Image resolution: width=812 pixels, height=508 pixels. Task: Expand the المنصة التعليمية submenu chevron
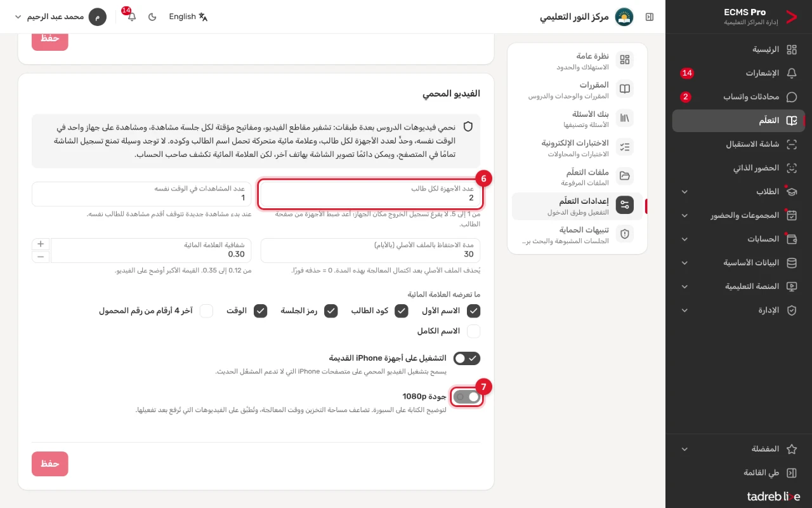(684, 286)
